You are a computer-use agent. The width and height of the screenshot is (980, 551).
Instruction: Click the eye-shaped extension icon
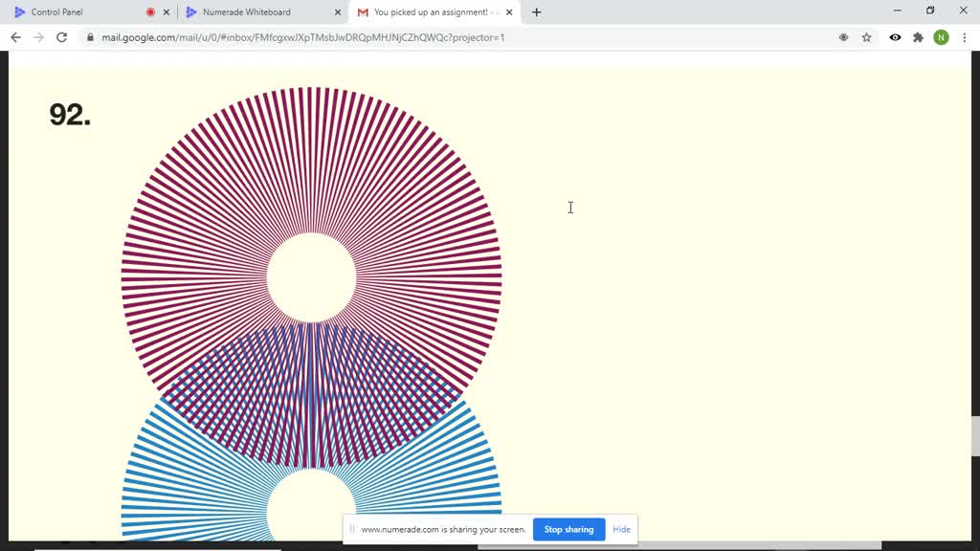894,37
